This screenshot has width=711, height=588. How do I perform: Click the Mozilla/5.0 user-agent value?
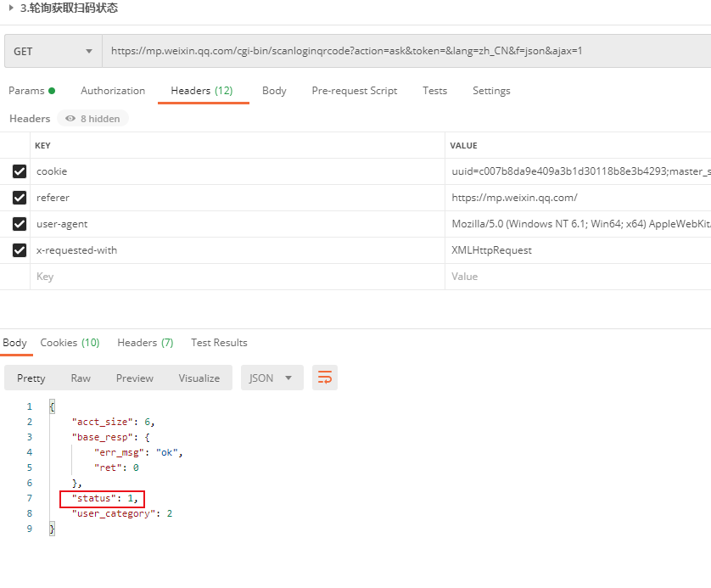click(x=578, y=224)
